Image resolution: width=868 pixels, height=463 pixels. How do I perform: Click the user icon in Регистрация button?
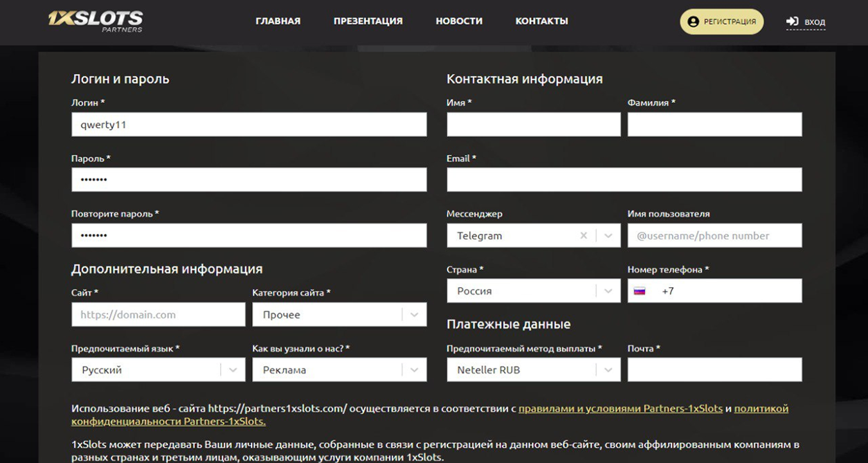pyautogui.click(x=693, y=22)
